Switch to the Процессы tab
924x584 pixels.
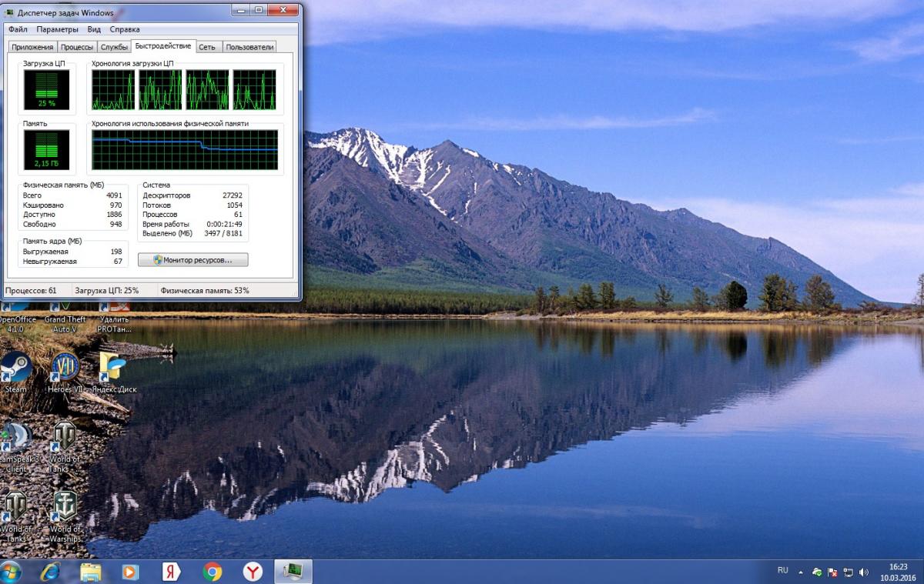point(77,47)
